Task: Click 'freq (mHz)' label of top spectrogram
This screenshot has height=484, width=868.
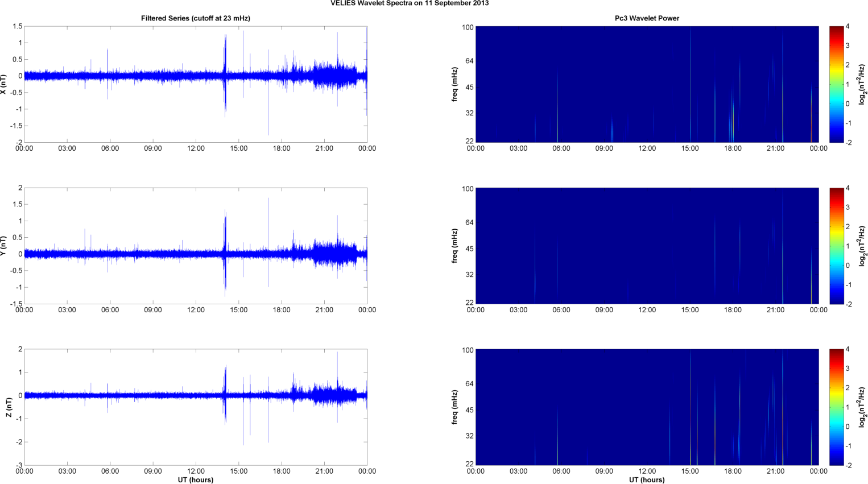Action: pos(454,84)
